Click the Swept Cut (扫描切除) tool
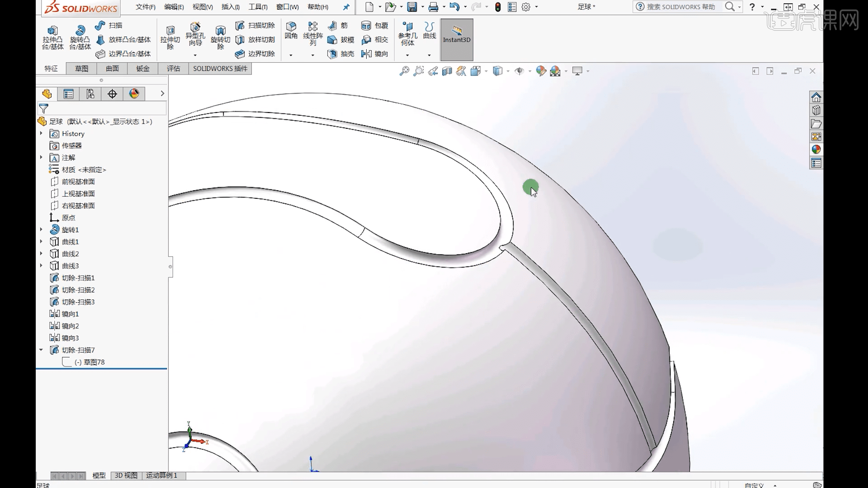 click(255, 25)
